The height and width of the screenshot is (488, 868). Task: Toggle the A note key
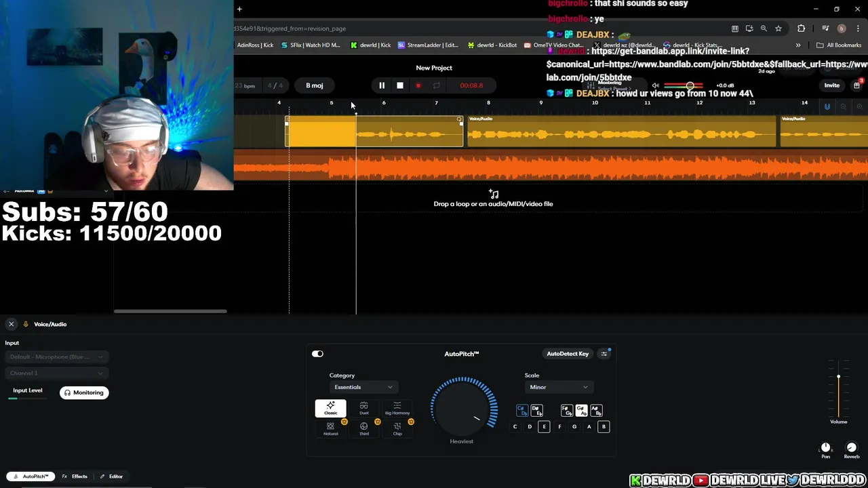pyautogui.click(x=589, y=426)
